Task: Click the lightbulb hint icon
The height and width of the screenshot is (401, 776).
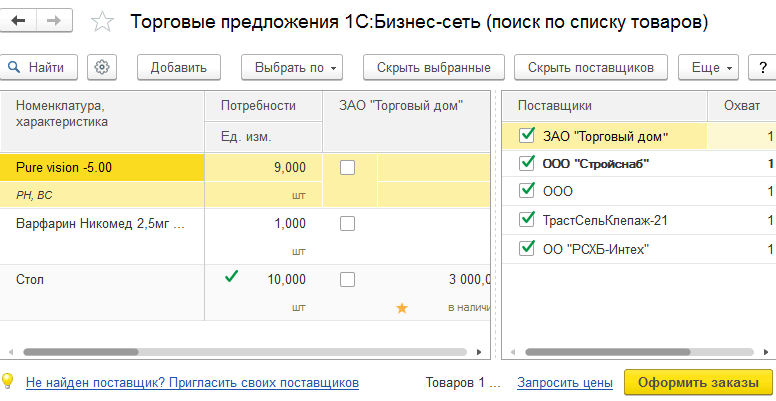Action: click(x=8, y=381)
